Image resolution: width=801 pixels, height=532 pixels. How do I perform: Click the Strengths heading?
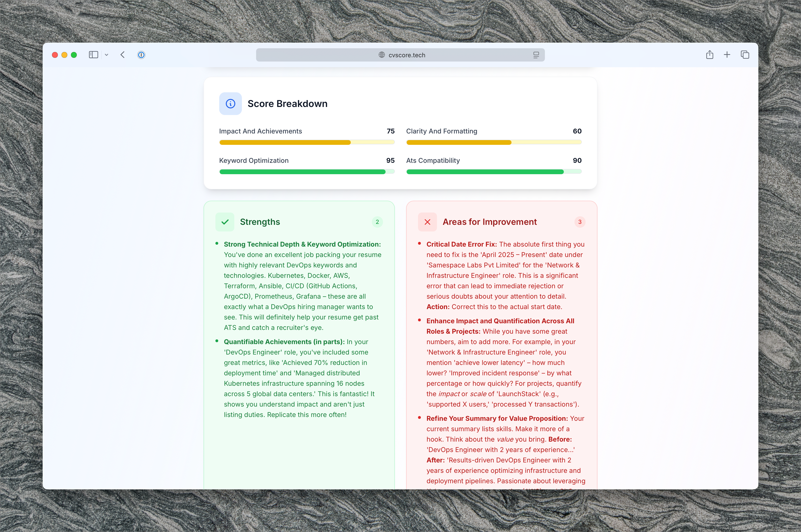260,222
